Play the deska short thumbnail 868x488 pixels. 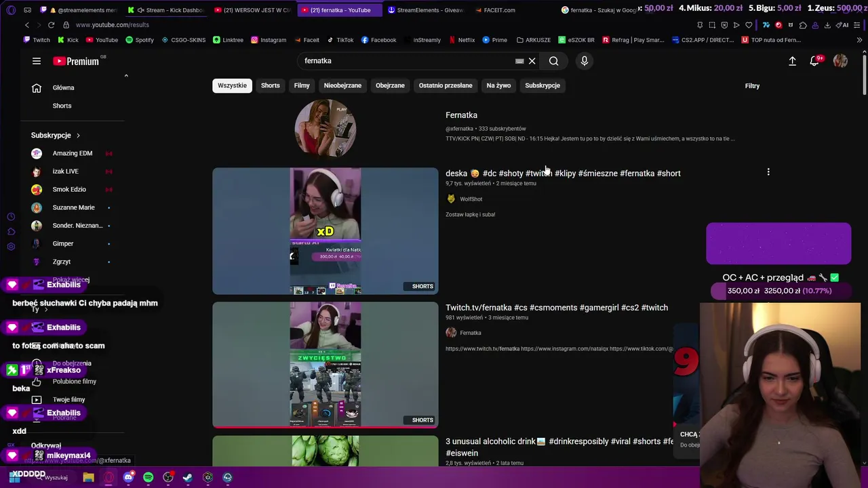pyautogui.click(x=325, y=231)
